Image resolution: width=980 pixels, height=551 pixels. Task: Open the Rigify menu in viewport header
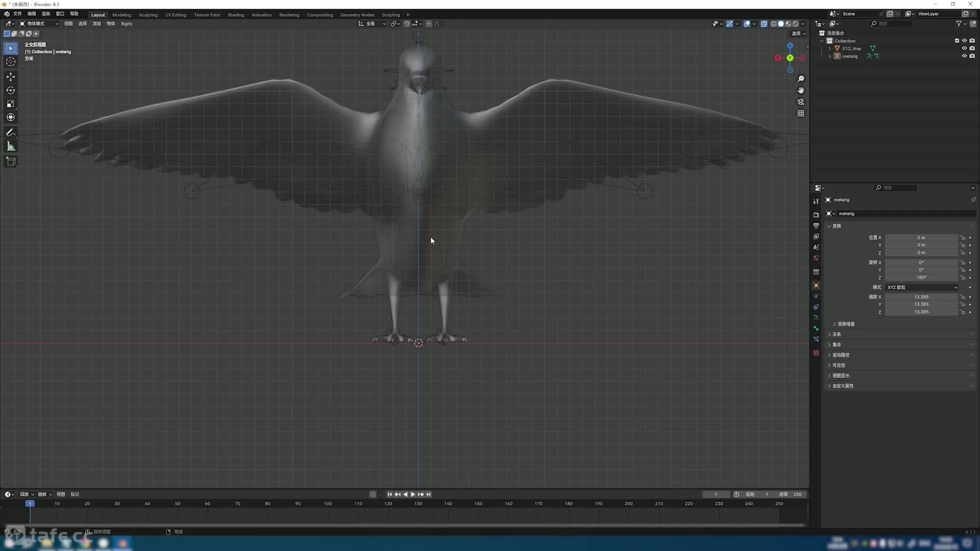pos(127,23)
